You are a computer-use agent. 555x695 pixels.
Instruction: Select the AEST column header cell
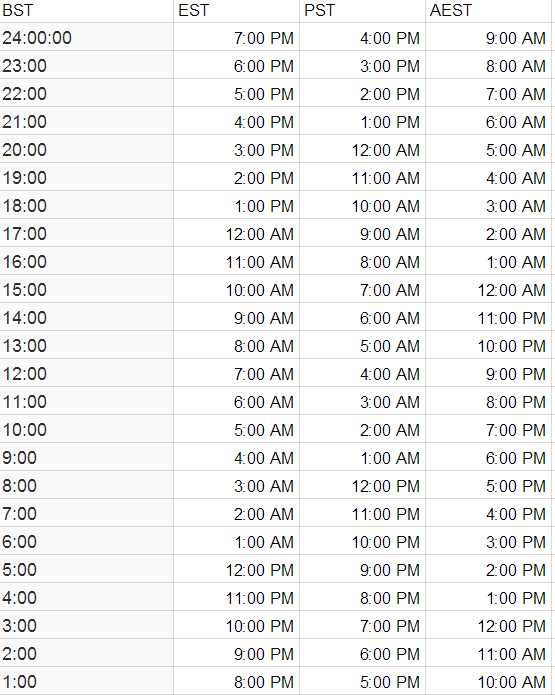[x=488, y=11]
